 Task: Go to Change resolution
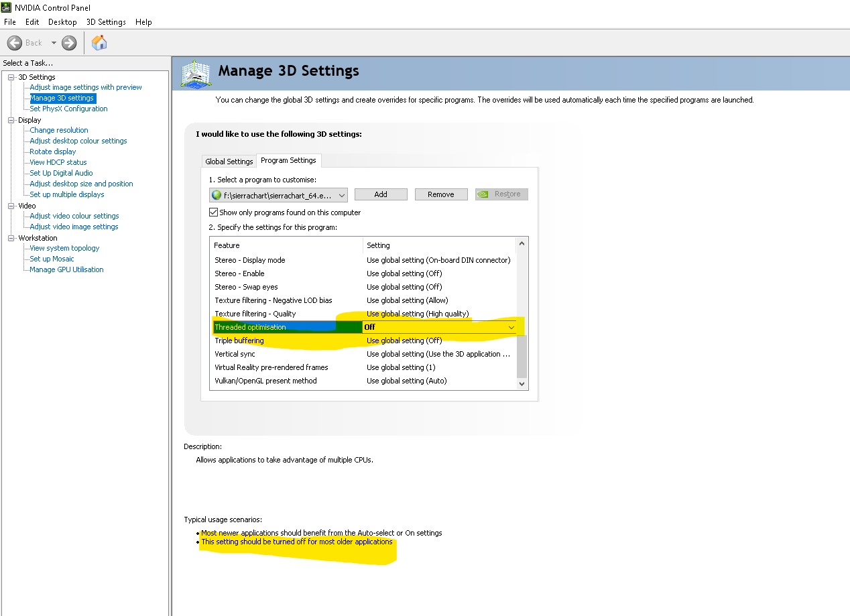tap(59, 130)
